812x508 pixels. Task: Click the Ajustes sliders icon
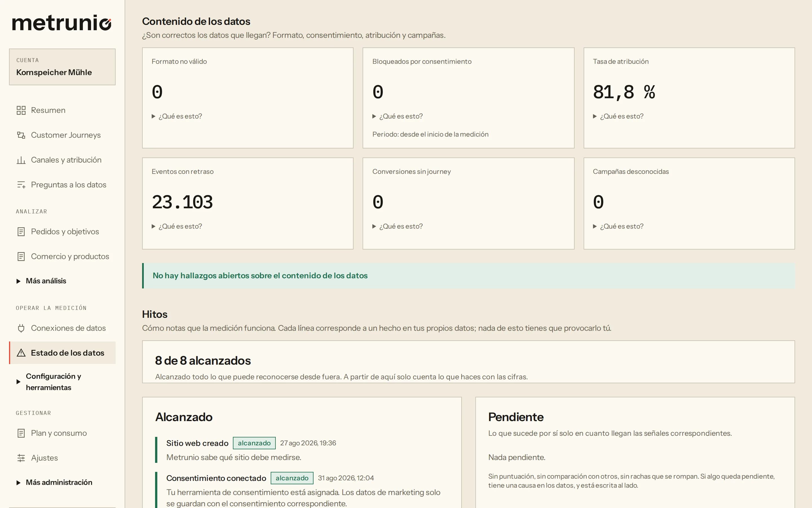[21, 458]
